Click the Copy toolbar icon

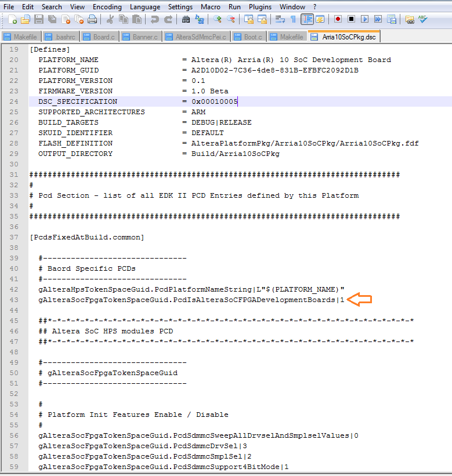coord(124,20)
